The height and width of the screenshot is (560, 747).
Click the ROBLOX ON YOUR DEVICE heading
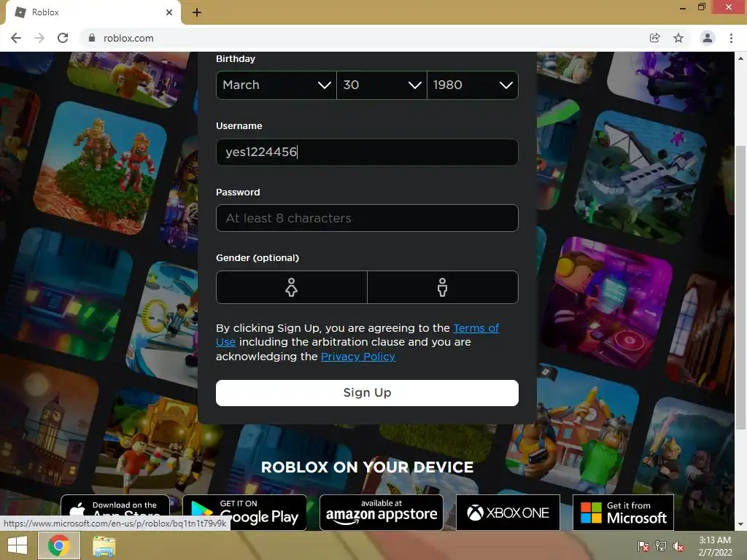pos(368,467)
